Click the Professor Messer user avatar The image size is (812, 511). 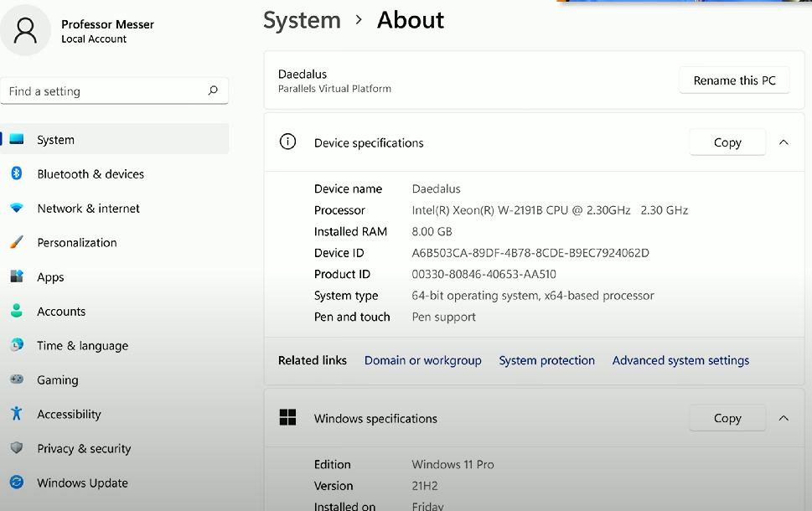coord(25,30)
